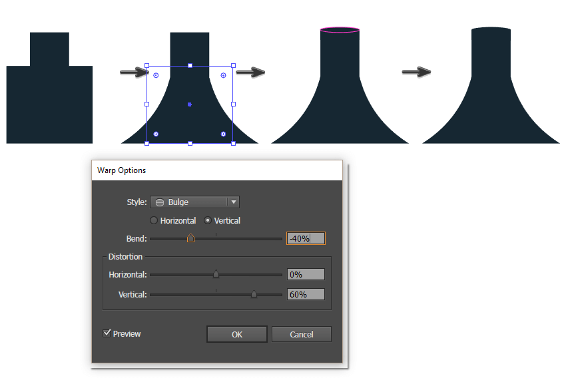
Task: Select the Horizontal radio button
Action: point(154,220)
